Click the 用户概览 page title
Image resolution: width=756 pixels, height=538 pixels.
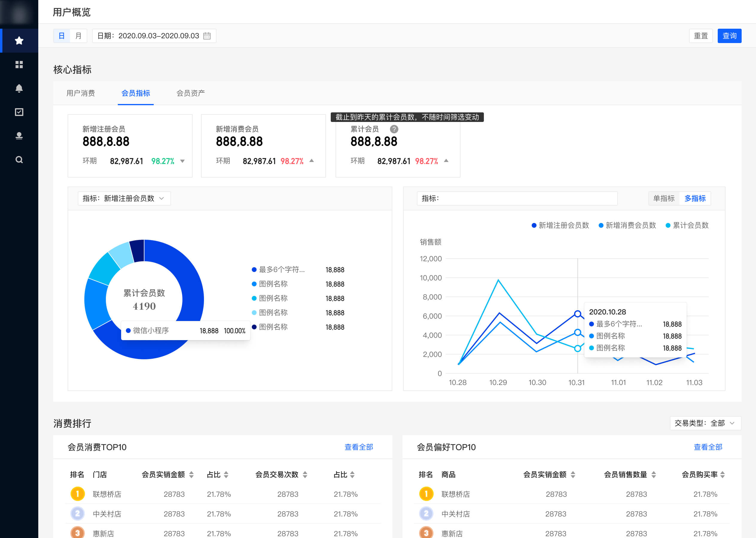pyautogui.click(x=71, y=12)
